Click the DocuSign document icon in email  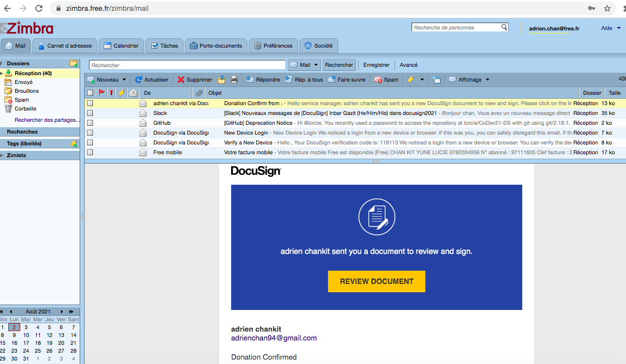click(x=377, y=217)
